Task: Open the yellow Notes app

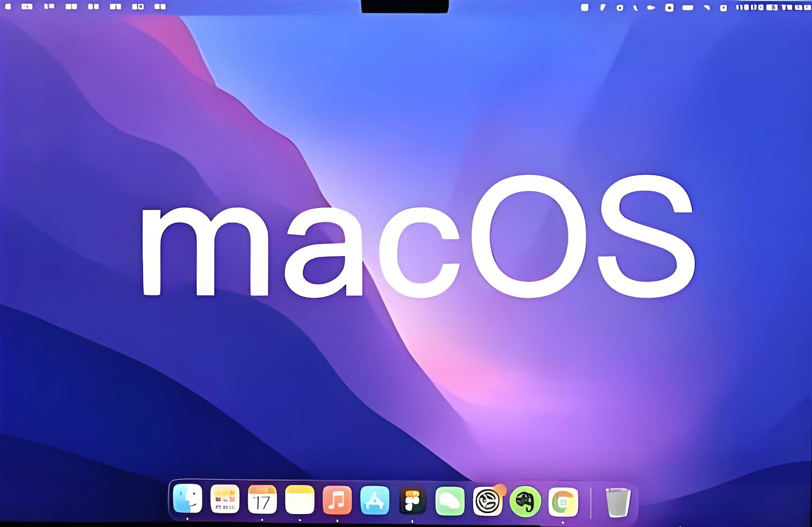Action: tap(300, 499)
